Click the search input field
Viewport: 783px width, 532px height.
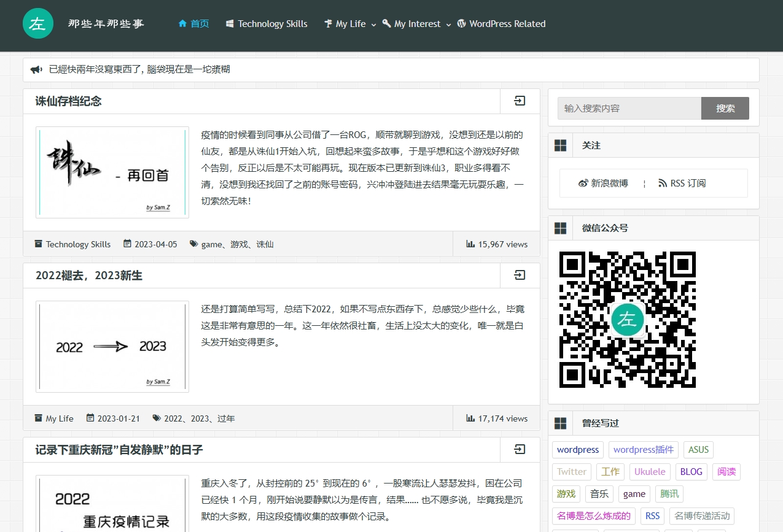tap(629, 109)
